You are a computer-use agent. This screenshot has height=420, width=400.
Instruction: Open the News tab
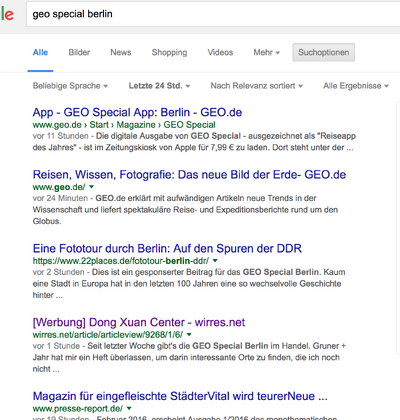tap(121, 52)
